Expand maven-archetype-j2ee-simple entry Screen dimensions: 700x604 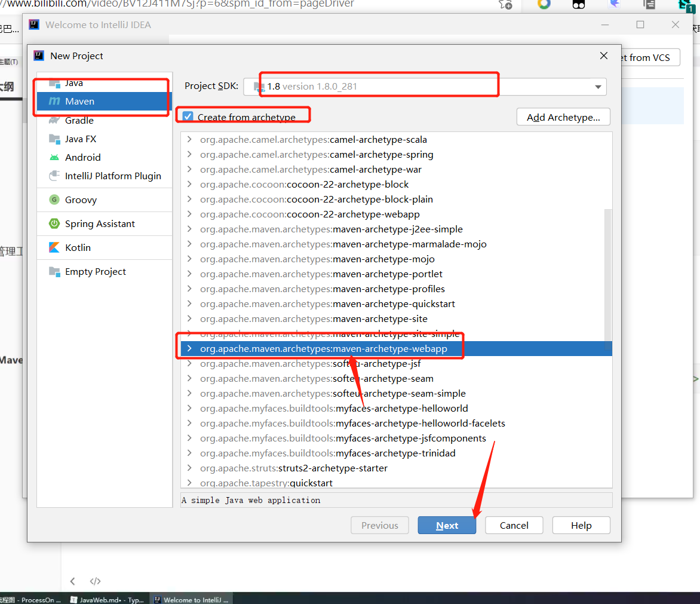coord(189,229)
